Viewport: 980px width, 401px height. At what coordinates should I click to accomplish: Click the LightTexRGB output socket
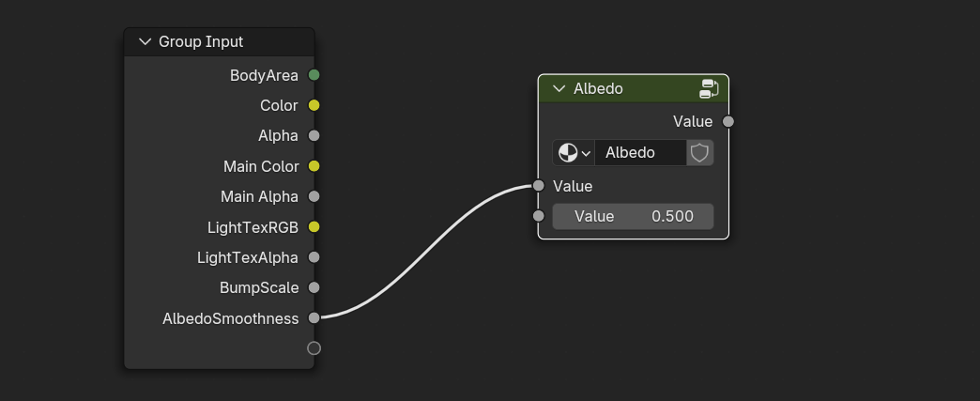tap(314, 227)
